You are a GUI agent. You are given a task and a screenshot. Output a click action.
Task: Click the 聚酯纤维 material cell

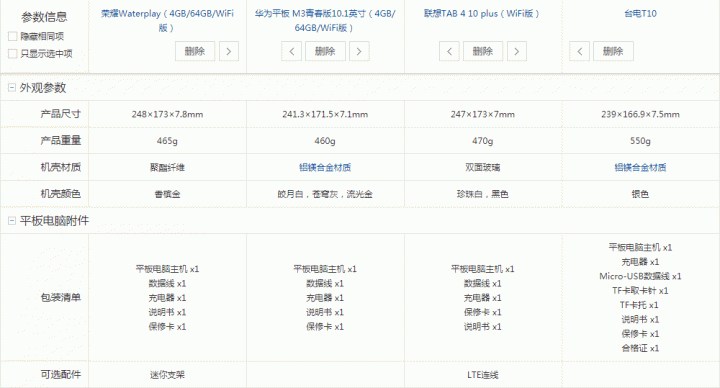click(167, 168)
